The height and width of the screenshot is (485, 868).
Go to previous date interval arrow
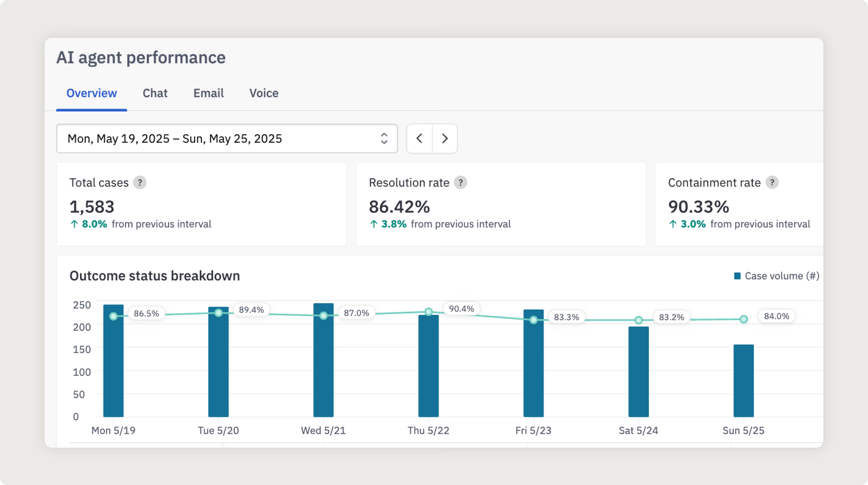[x=420, y=138]
